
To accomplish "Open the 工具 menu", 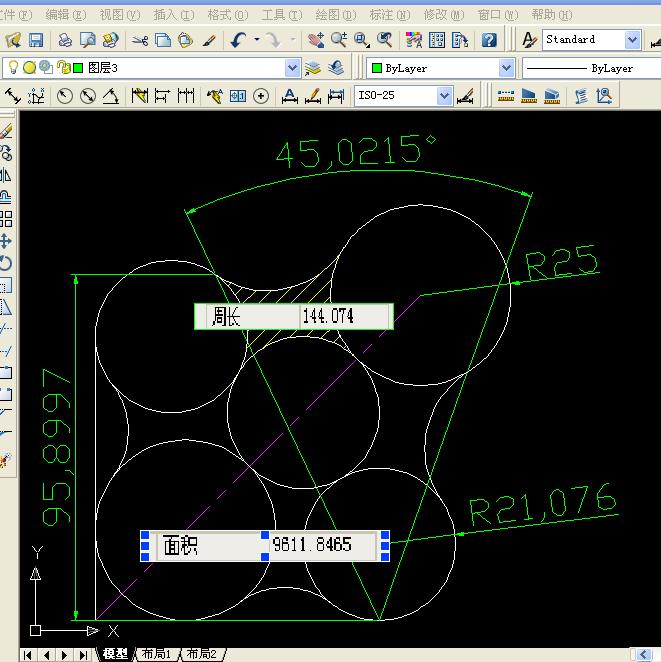I will tap(282, 15).
